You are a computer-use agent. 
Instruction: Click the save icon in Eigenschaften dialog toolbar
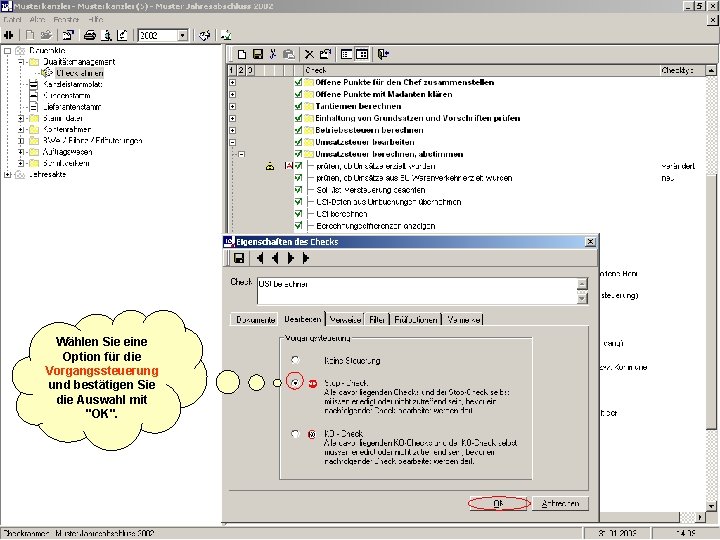(x=239, y=258)
